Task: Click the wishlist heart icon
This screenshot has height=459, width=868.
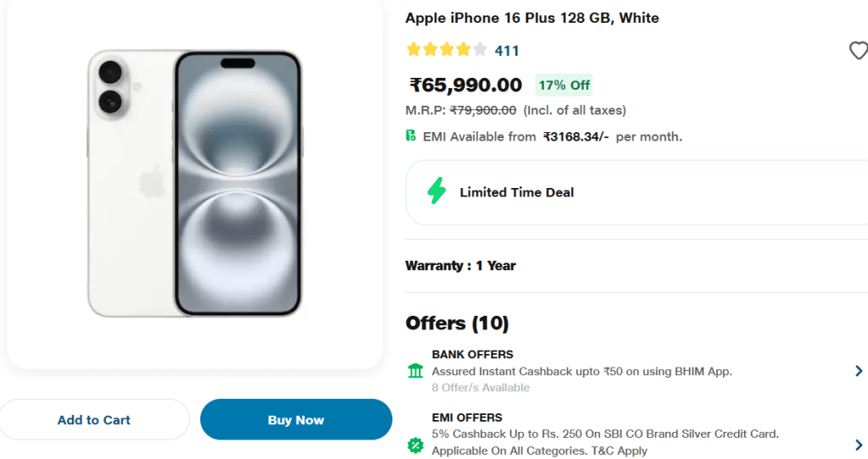Action: pos(858,51)
